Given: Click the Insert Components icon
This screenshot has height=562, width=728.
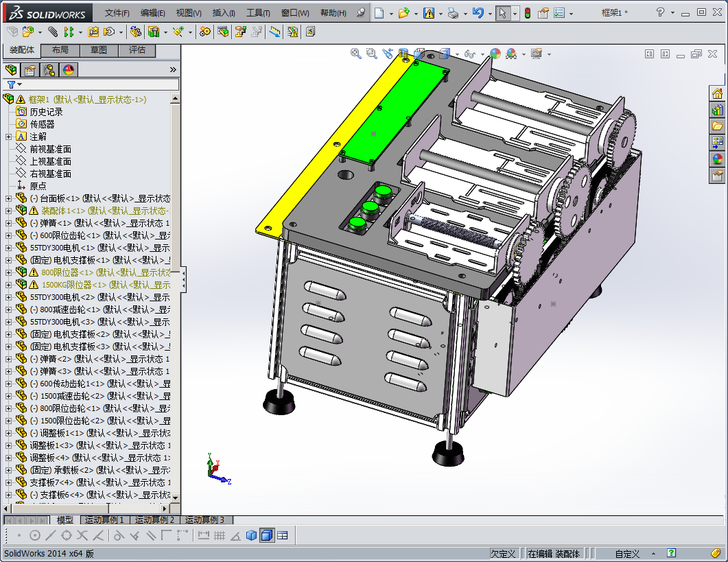Looking at the screenshot, I should pyautogui.click(x=28, y=32).
